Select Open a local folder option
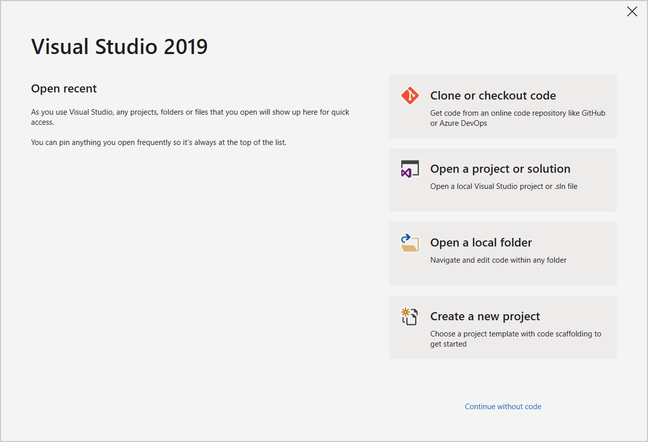648x442 pixels. pyautogui.click(x=503, y=254)
